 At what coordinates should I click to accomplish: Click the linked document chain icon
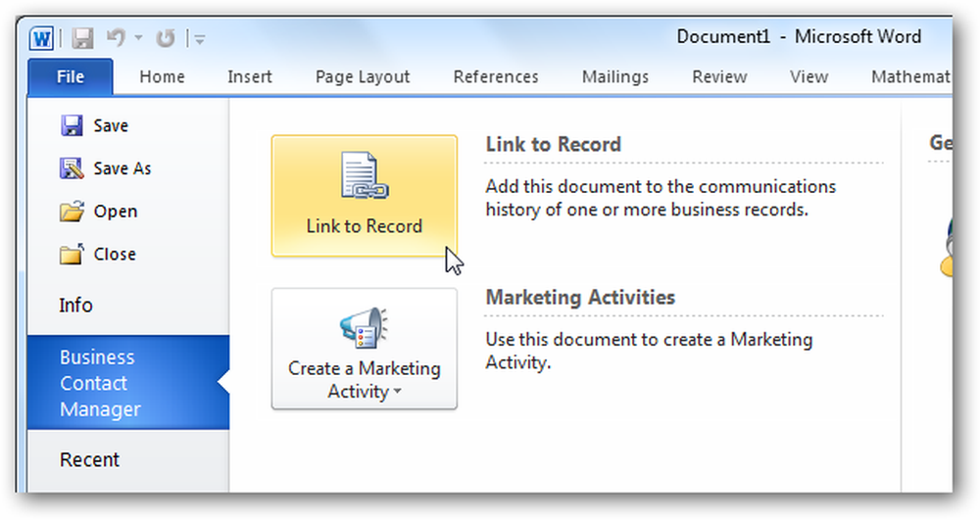coord(365,175)
